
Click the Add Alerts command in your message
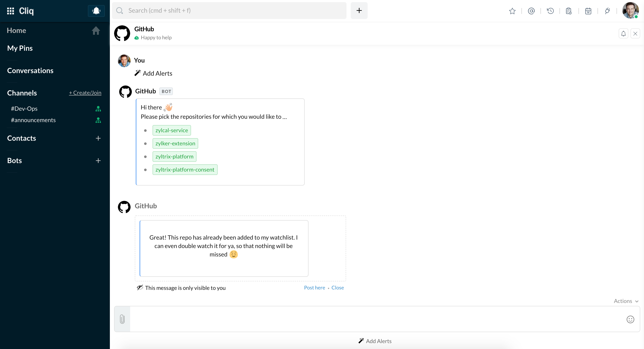point(154,73)
